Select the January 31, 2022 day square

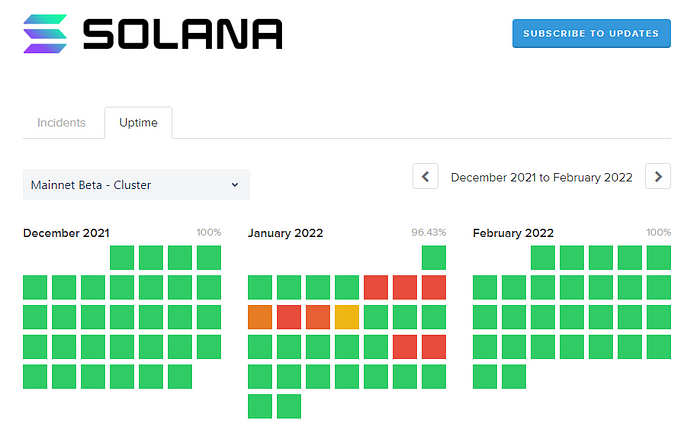pos(289,406)
